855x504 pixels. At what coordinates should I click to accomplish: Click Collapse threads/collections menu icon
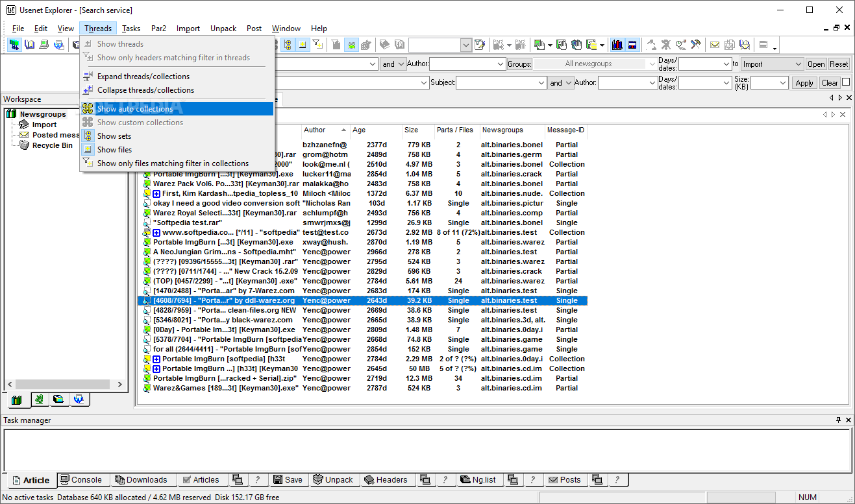click(x=88, y=90)
